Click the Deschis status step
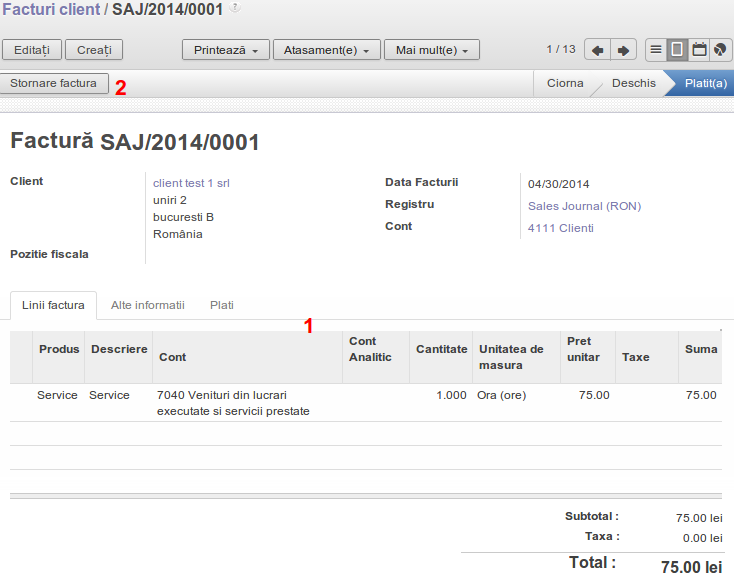734x573 pixels. pyautogui.click(x=634, y=83)
